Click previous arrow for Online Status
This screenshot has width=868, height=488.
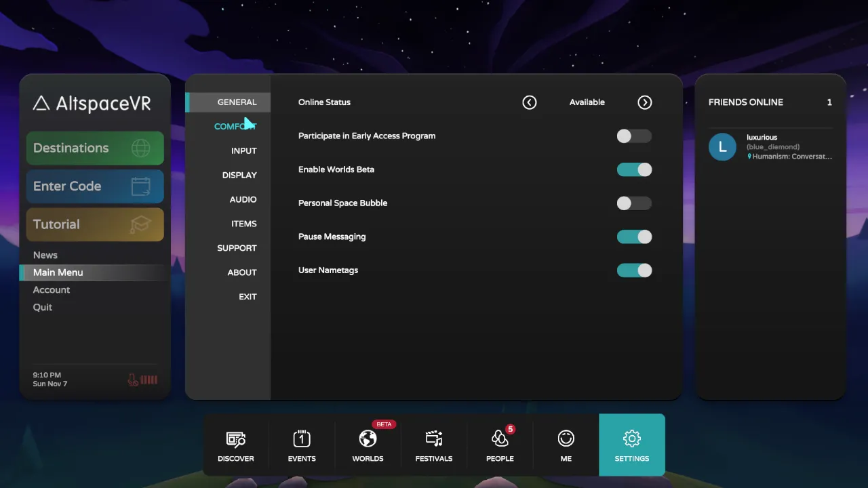(530, 102)
